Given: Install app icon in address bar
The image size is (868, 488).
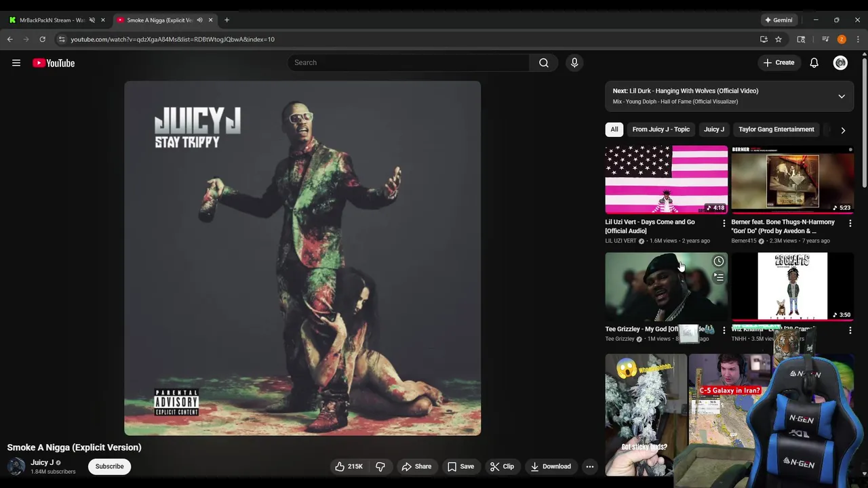Looking at the screenshot, I should click(764, 39).
